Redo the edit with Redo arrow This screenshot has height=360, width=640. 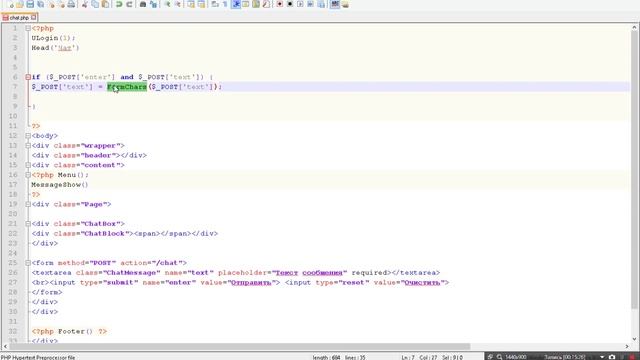coord(129,4)
